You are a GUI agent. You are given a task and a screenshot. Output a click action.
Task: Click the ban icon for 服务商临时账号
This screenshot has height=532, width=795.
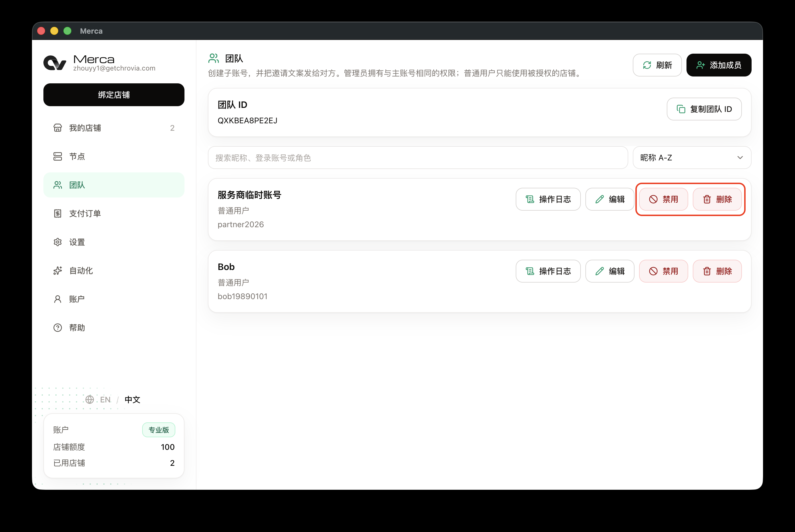click(653, 199)
